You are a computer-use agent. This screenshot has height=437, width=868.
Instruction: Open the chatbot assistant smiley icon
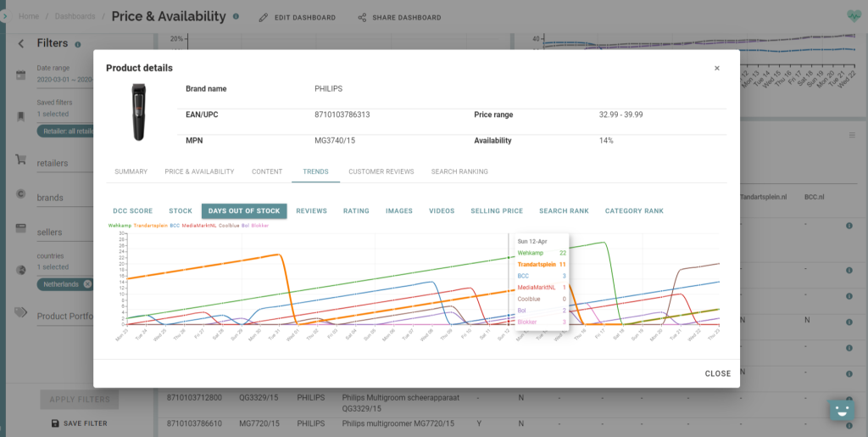840,410
